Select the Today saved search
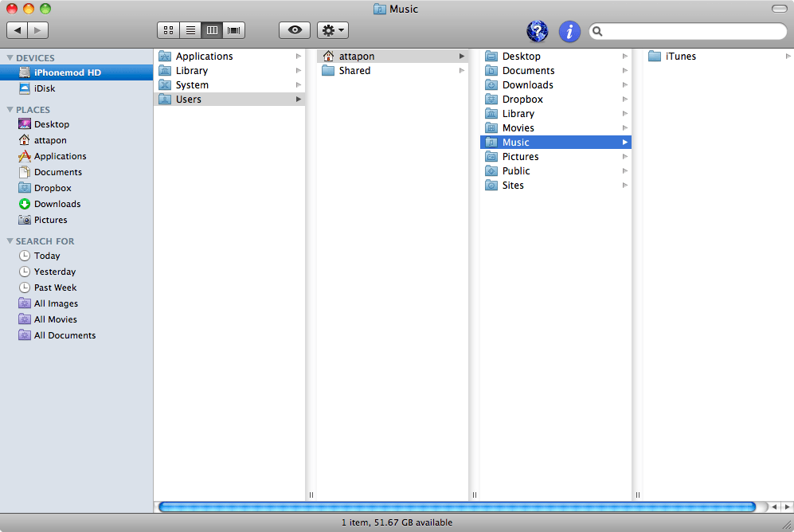794x532 pixels. click(76, 256)
